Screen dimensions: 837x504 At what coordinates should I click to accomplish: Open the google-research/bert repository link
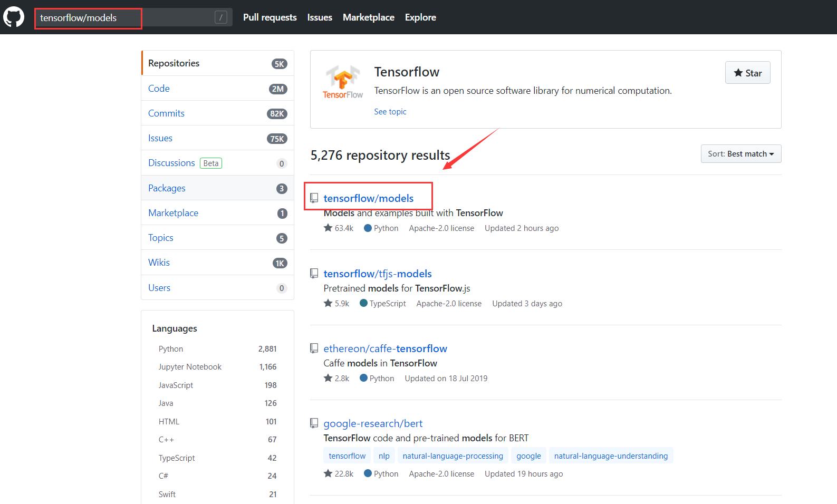373,423
